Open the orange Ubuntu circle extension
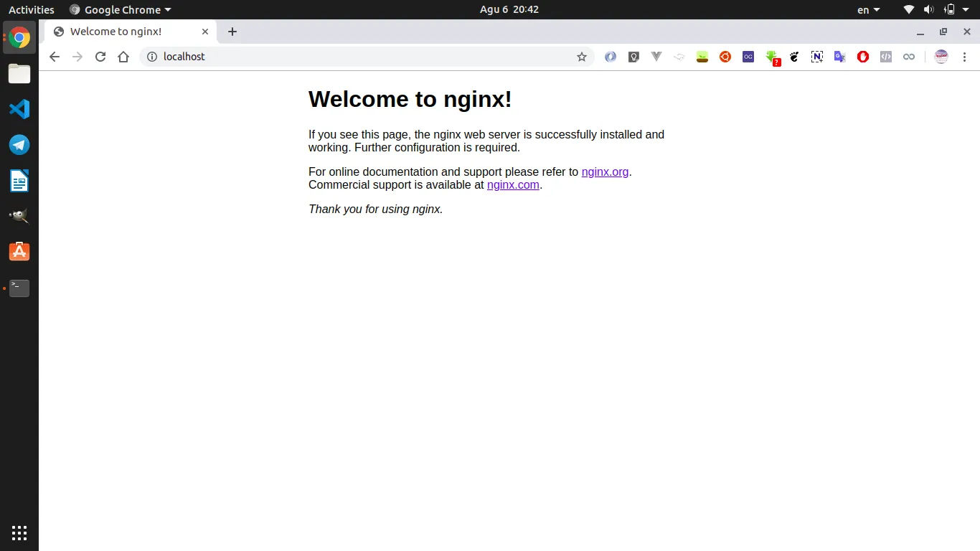Screen dimensions: 980x551 pyautogui.click(x=725, y=57)
